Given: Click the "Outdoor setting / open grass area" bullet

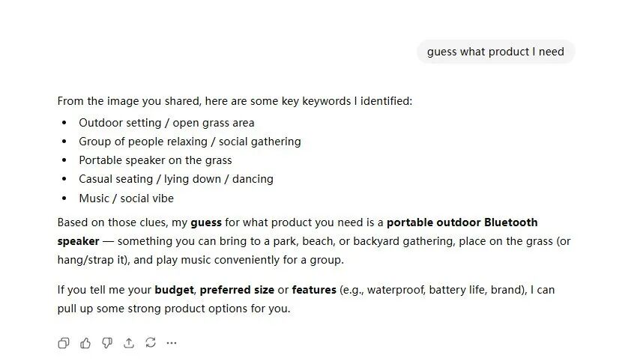Looking at the screenshot, I should (x=166, y=123).
